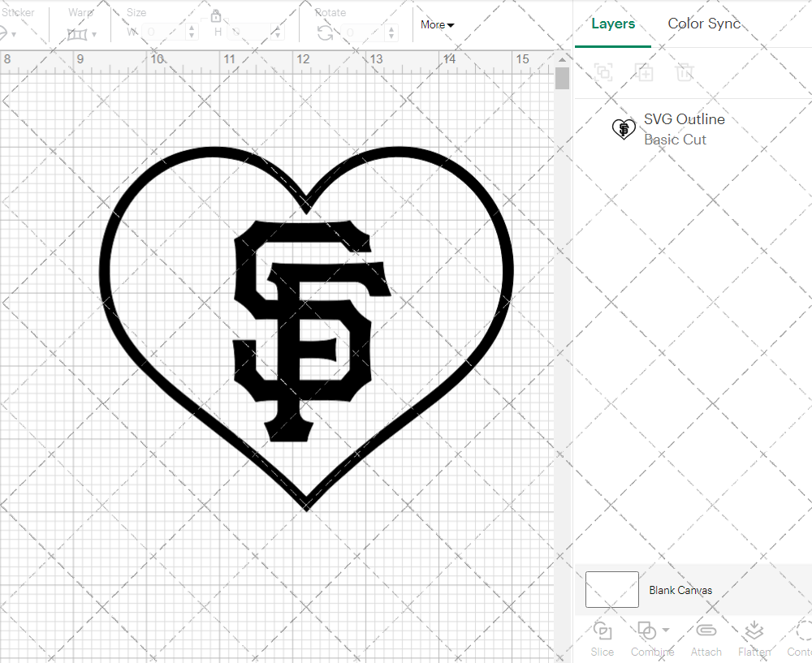Click the Flatten tool
This screenshot has width=812, height=663.
(x=754, y=638)
